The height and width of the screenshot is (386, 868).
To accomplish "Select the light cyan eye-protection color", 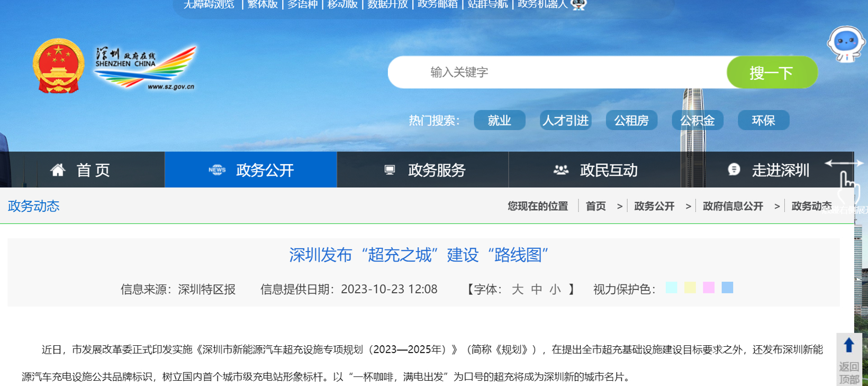I will tap(671, 288).
